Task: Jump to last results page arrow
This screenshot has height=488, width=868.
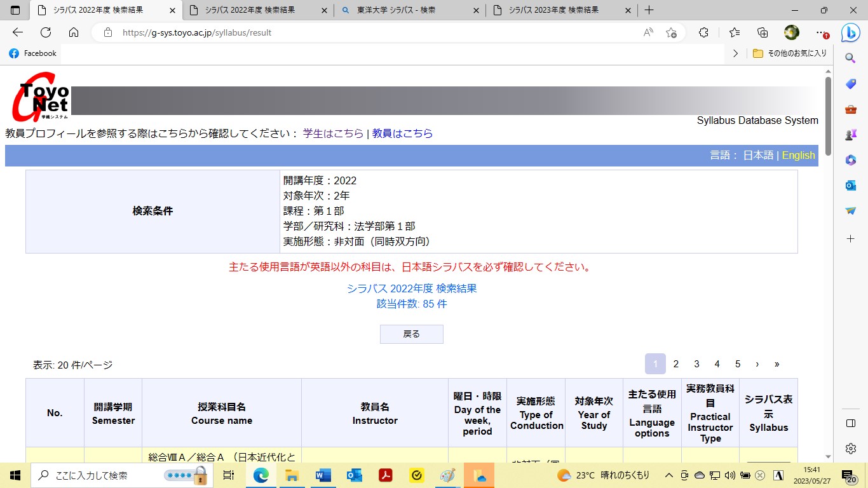Action: click(777, 364)
